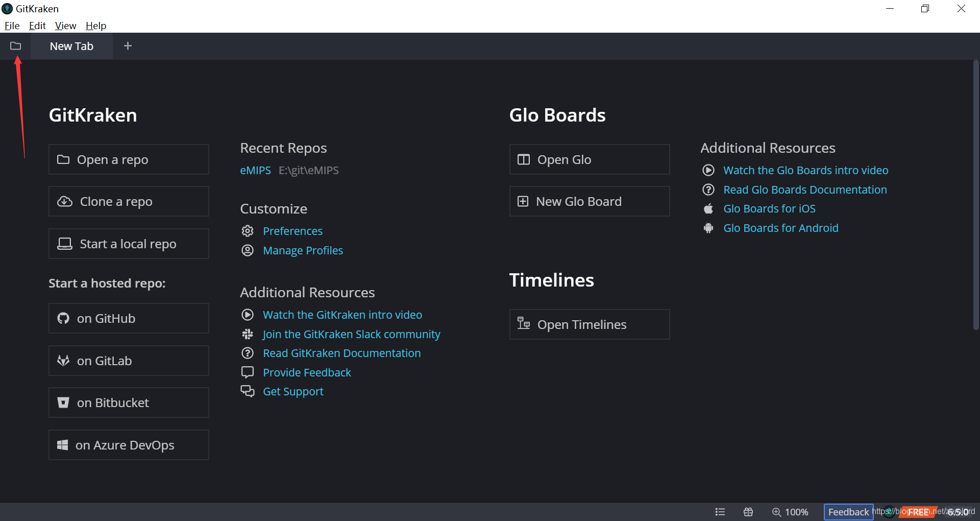The width and height of the screenshot is (980, 521).
Task: Watch the Glo Boards intro video
Action: [x=805, y=171]
